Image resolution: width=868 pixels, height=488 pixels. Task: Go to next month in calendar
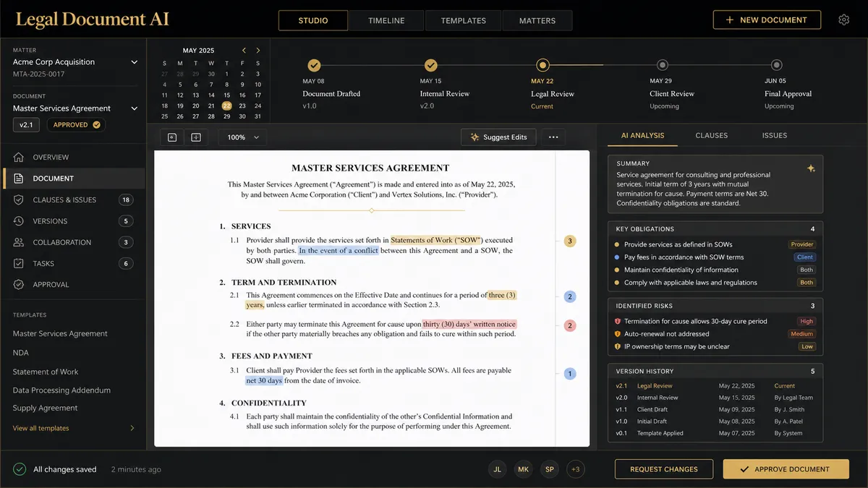pyautogui.click(x=258, y=51)
